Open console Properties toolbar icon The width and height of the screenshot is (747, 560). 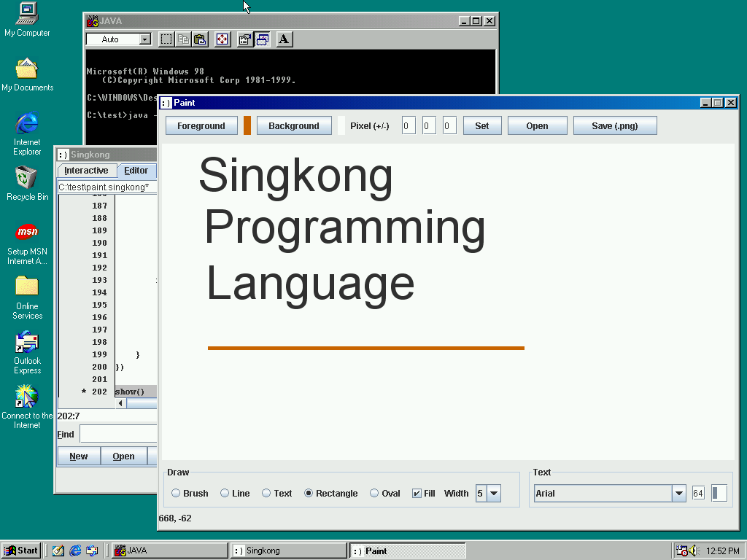[x=245, y=39]
